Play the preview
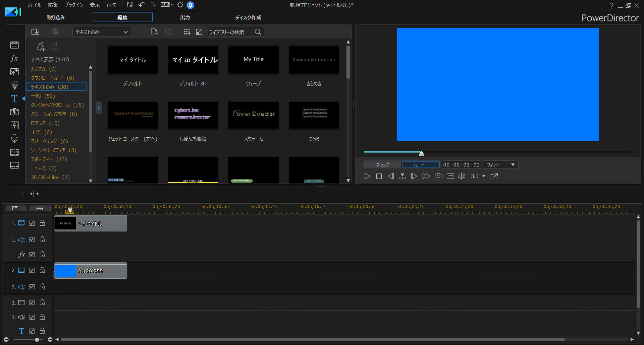 [x=367, y=176]
